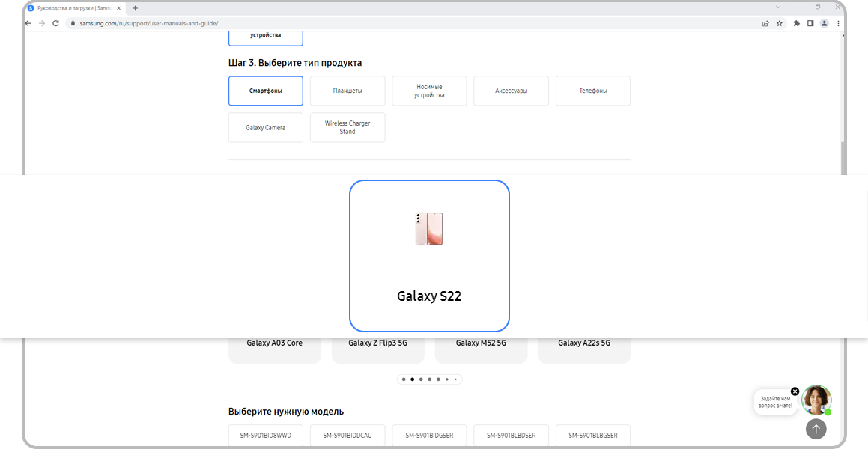Reload the Samsung support page
This screenshot has height=449, width=868.
coord(55,23)
